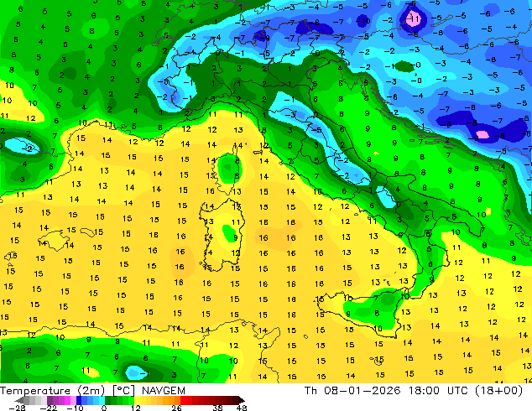Image resolution: width=532 pixels, height=411 pixels.
Task: Click the '08-01-2026' date text
Action: (x=362, y=391)
